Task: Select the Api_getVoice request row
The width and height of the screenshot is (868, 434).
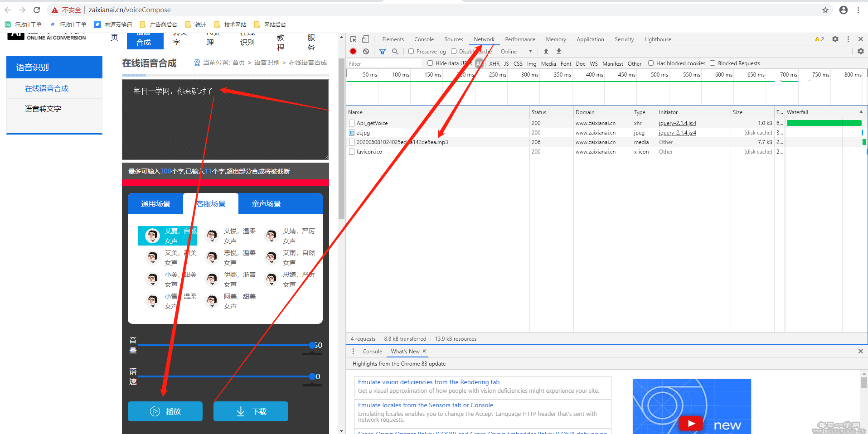Action: tap(438, 123)
